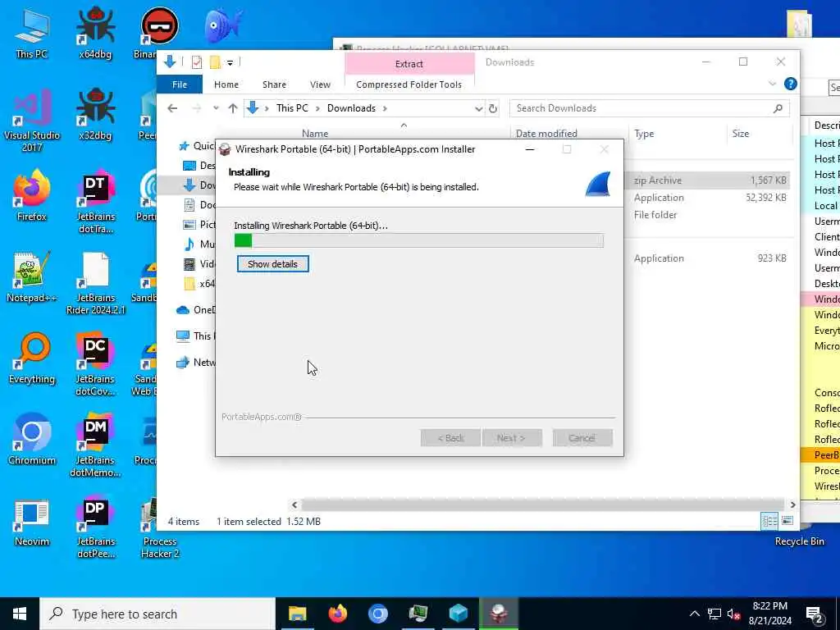840x630 pixels.
Task: Open the Windows Start menu
Action: pos(20,614)
